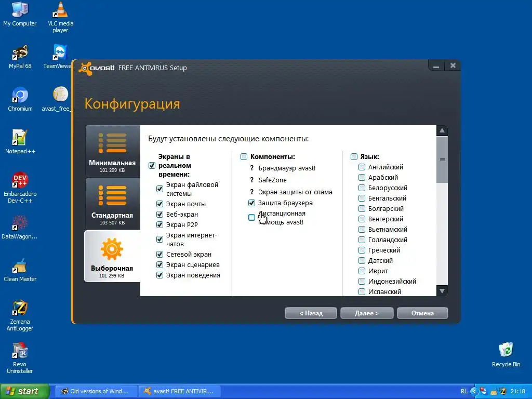The height and width of the screenshot is (399, 532).
Task: Open My Computer desktop icon
Action: coord(20,14)
